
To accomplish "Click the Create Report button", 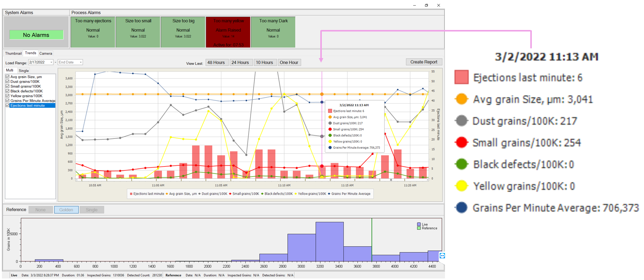I will pos(423,62).
